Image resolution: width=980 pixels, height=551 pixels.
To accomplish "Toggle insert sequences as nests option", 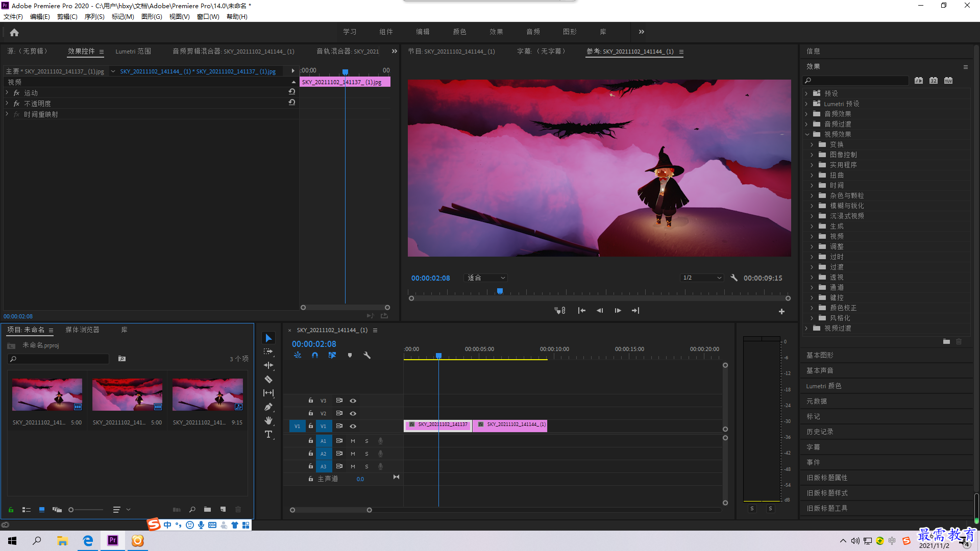I will tap(298, 355).
